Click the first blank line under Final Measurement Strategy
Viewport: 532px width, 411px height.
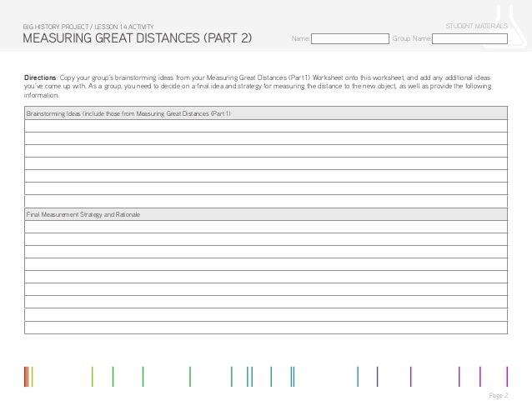pyautogui.click(x=266, y=227)
